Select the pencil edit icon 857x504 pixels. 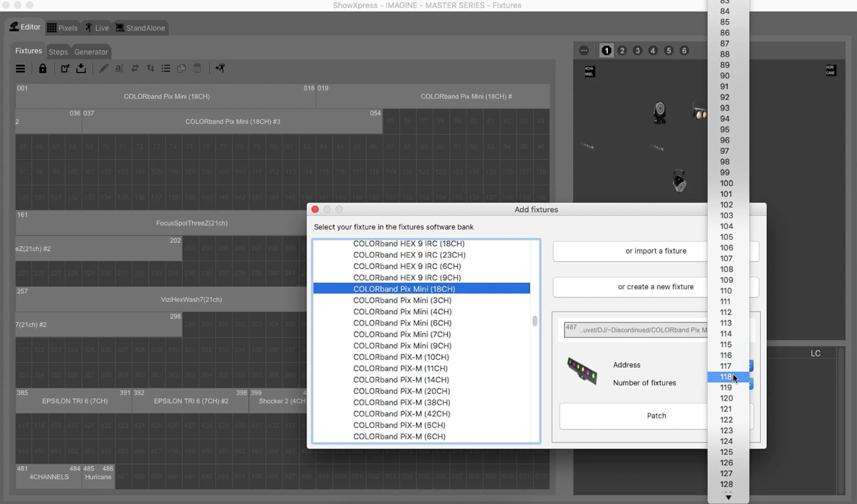(x=104, y=68)
